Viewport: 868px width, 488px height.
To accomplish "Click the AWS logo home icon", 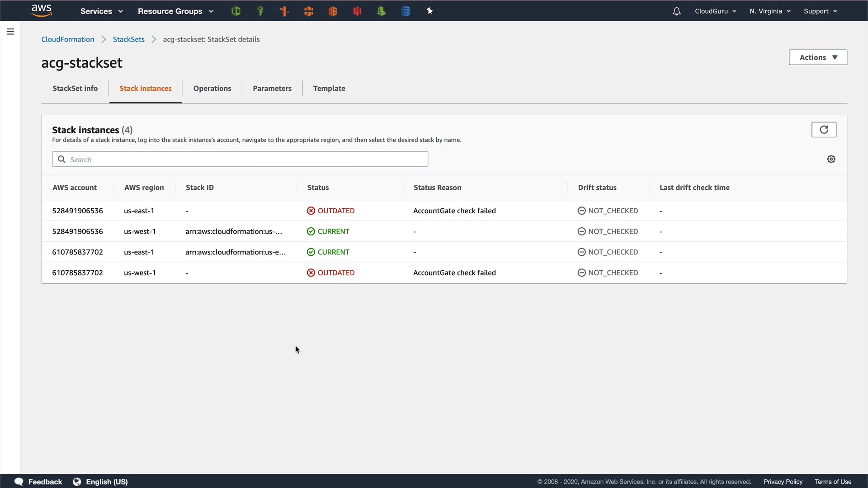I will [42, 10].
